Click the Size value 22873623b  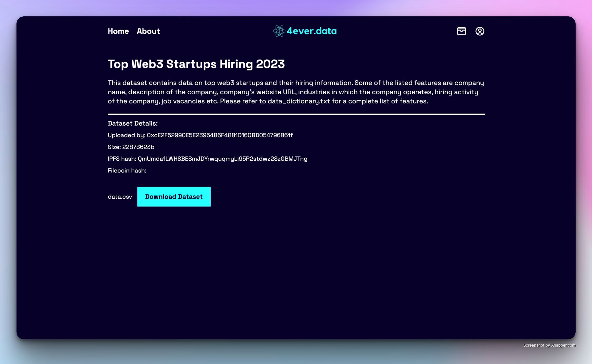coord(138,147)
